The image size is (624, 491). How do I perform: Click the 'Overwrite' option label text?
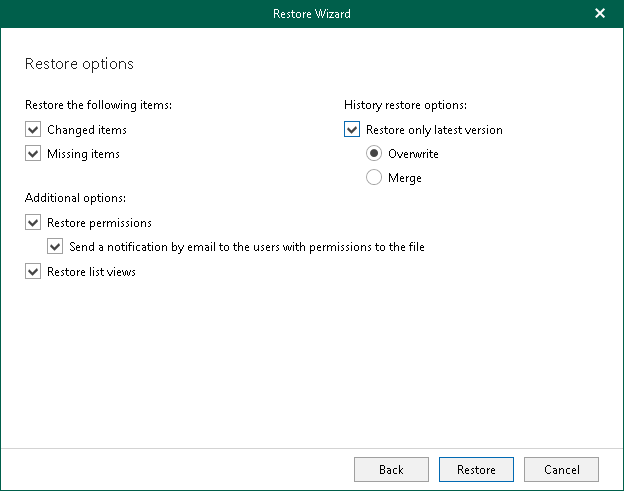point(413,154)
